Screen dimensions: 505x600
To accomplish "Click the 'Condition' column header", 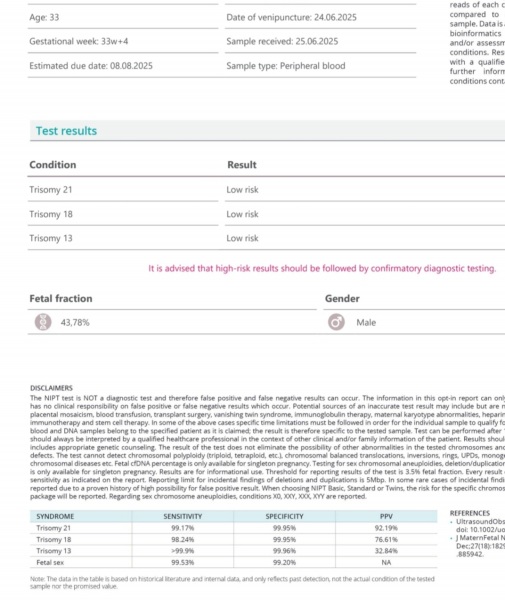I will pos(53,165).
